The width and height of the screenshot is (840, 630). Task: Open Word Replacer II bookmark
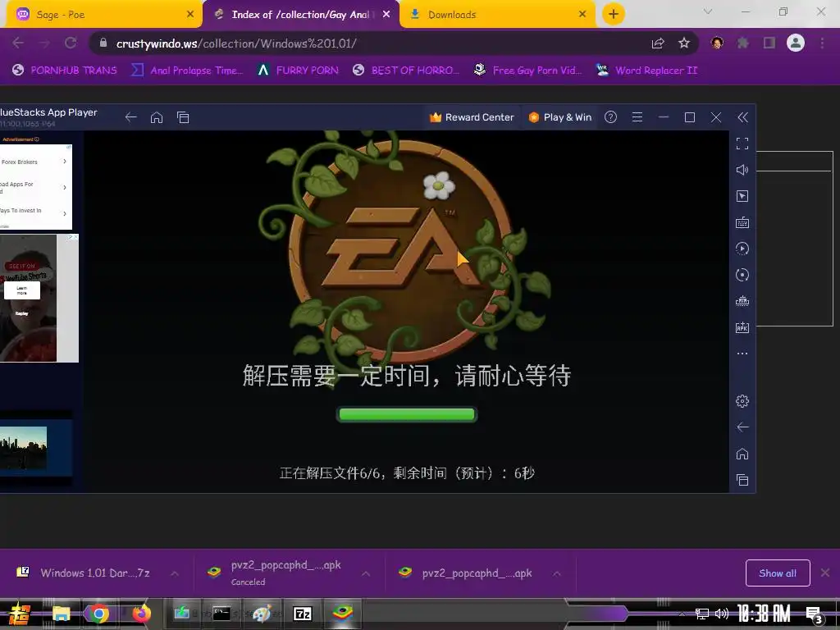coord(646,71)
